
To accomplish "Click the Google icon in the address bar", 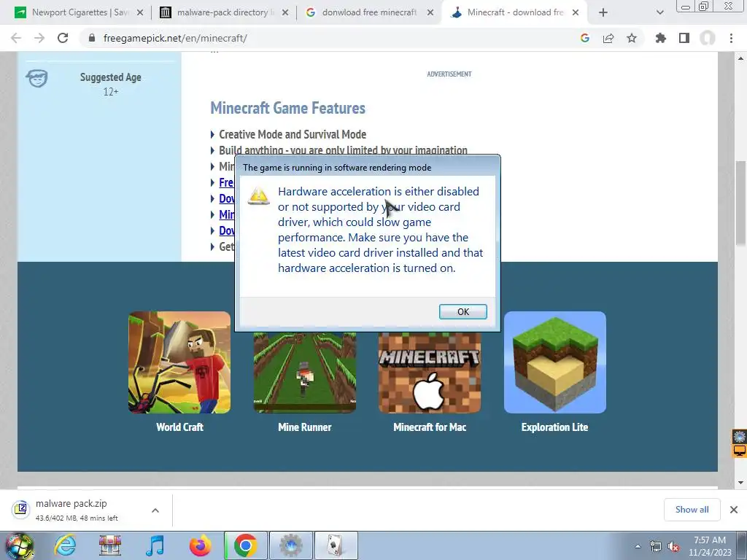I will (x=585, y=38).
